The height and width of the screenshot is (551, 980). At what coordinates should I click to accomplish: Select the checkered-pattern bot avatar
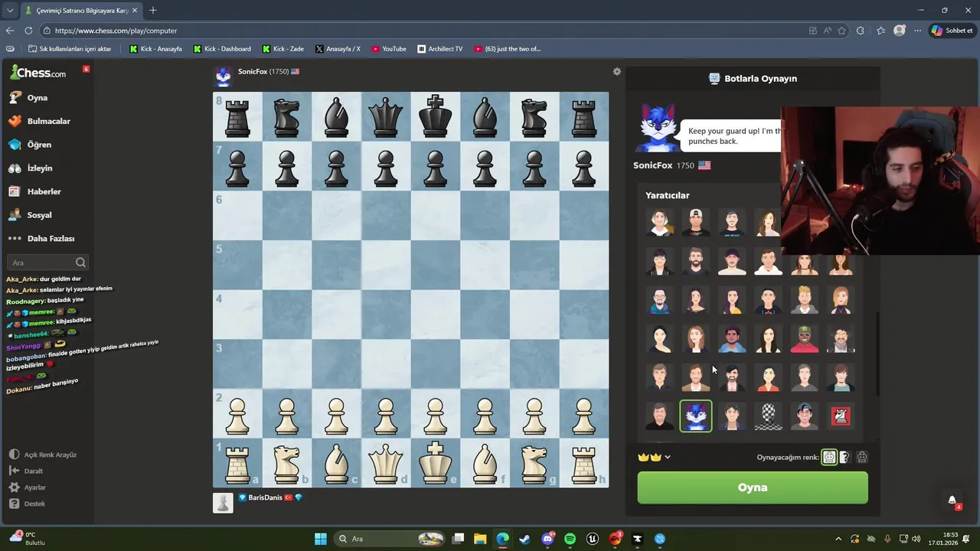coord(768,416)
